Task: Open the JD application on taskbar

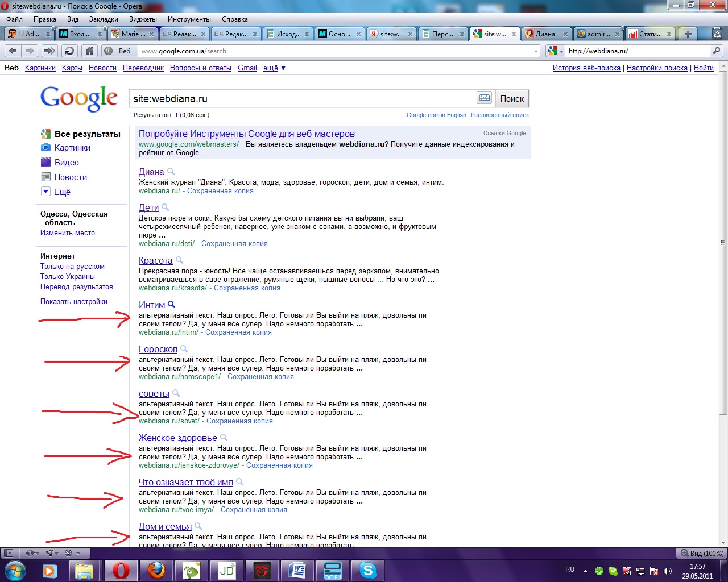Action: [226, 570]
